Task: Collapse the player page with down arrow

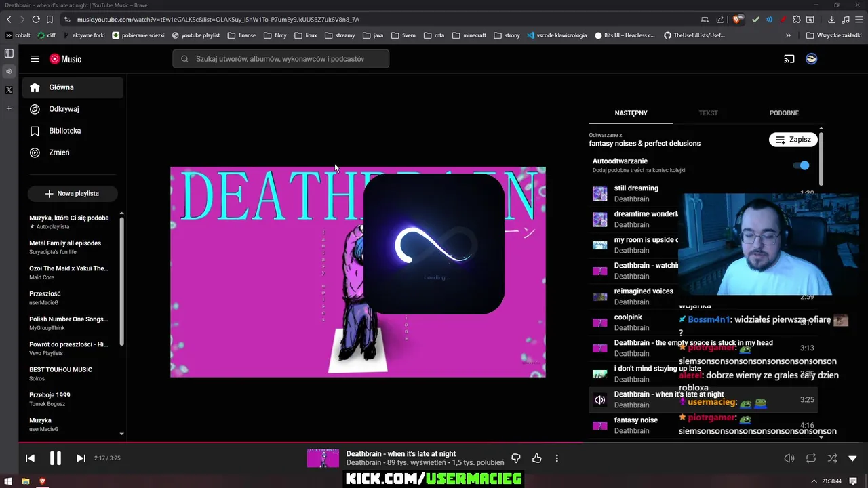Action: coord(853,459)
